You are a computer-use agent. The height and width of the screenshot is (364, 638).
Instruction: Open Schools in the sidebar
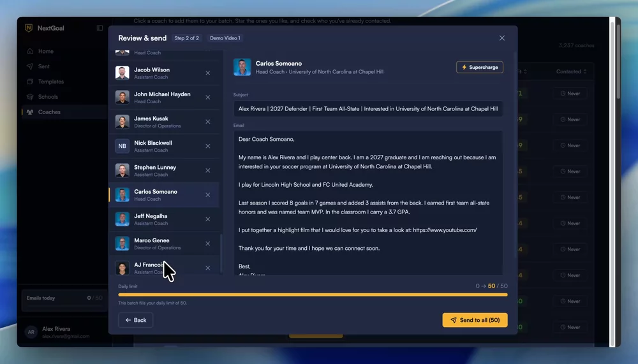point(64,97)
